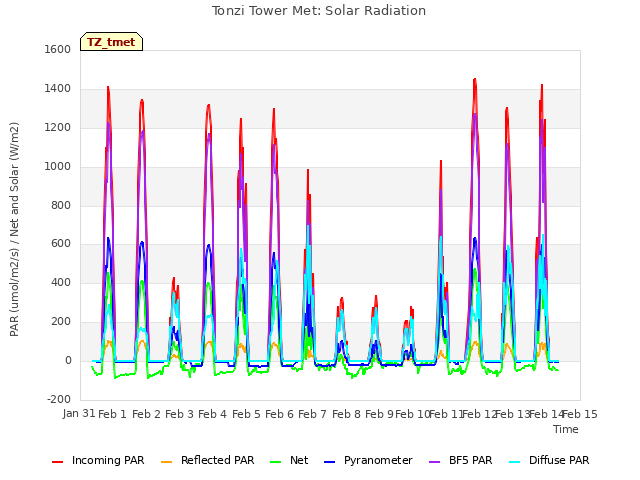Click the 200 y-axis tick label
The height and width of the screenshot is (480, 640).
coord(61,322)
